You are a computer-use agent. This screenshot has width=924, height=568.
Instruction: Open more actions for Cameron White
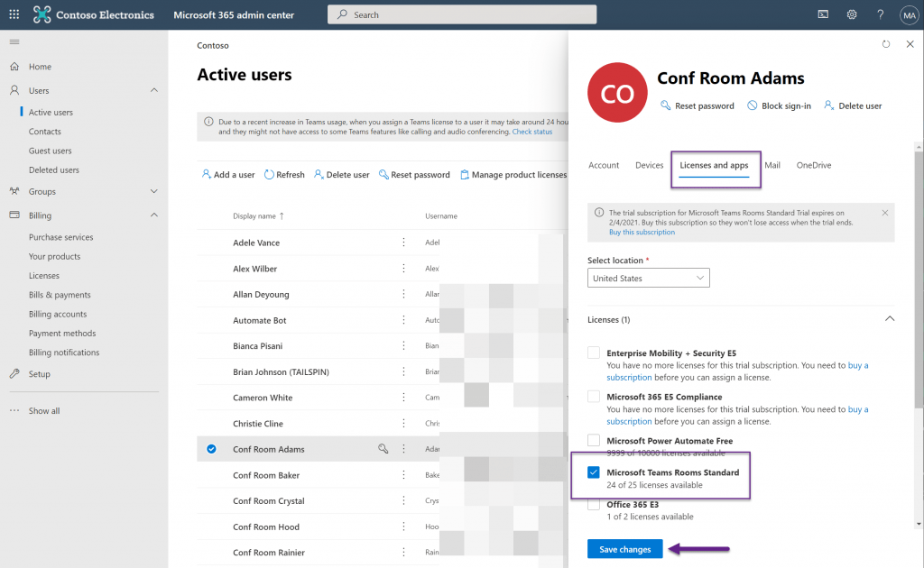403,398
